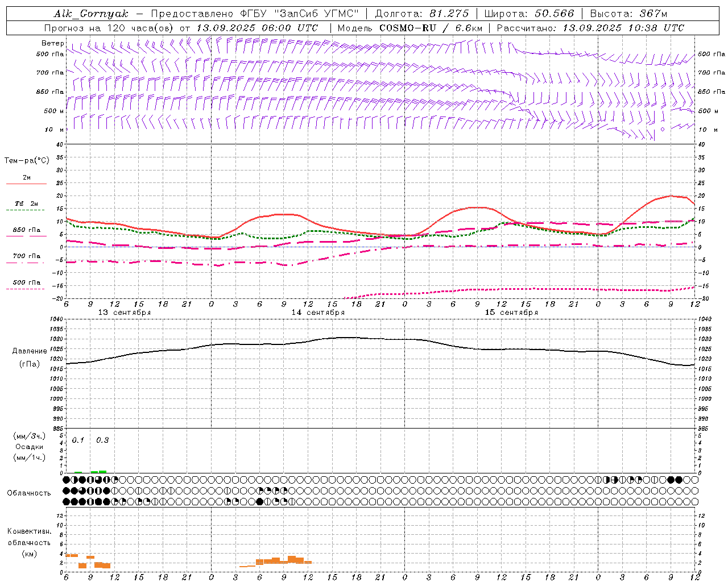Click the computed time 13.09.2025 10:38 UTC
This screenshot has width=728, height=582.
point(623,28)
